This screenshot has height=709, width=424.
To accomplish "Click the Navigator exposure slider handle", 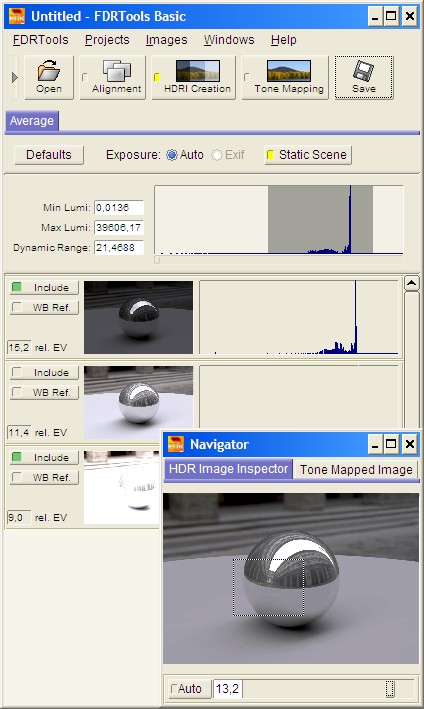I will (390, 689).
